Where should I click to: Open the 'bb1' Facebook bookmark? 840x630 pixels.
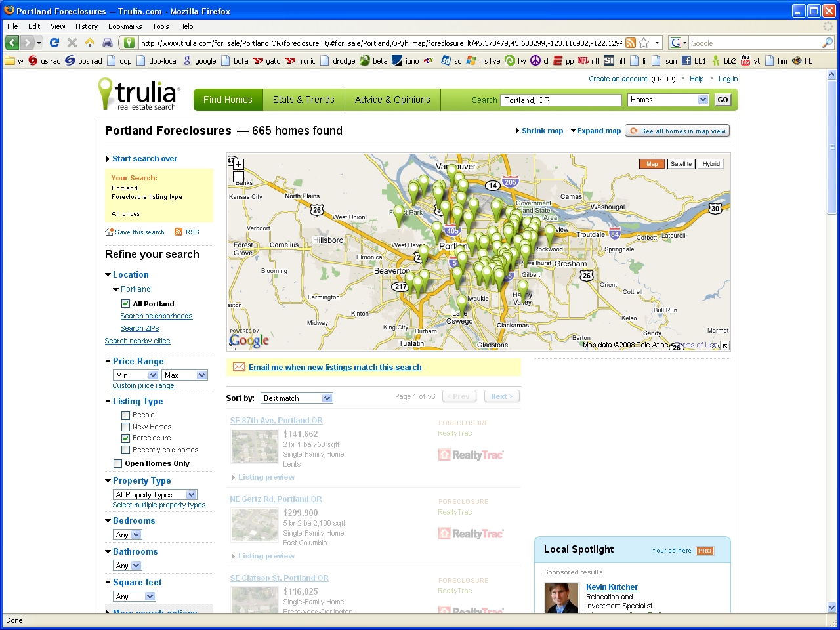coord(694,61)
